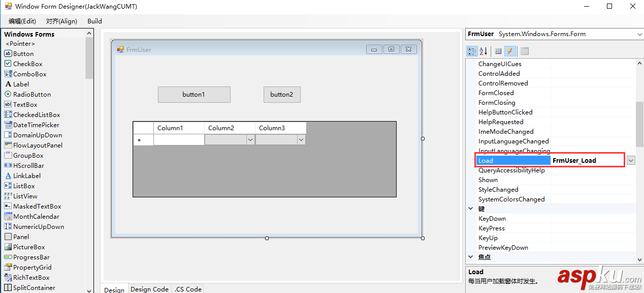
Task: Pick the Label control from toolbox
Action: click(17, 84)
